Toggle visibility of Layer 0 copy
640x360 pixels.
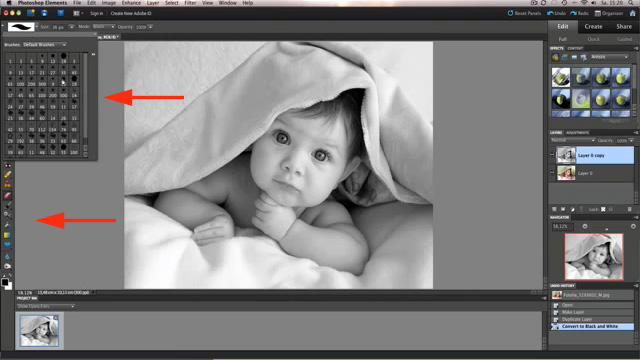click(x=552, y=155)
